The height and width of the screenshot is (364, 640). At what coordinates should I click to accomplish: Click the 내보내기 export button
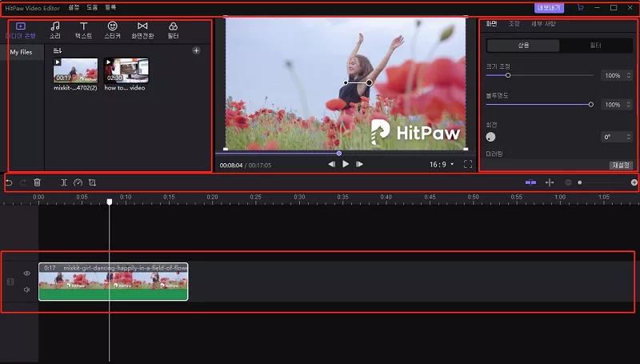point(549,7)
